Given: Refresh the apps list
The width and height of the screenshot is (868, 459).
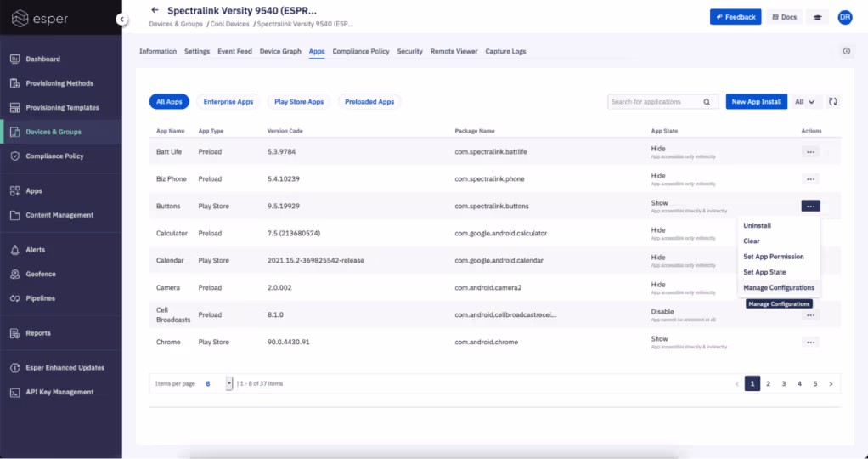Looking at the screenshot, I should click(x=832, y=101).
